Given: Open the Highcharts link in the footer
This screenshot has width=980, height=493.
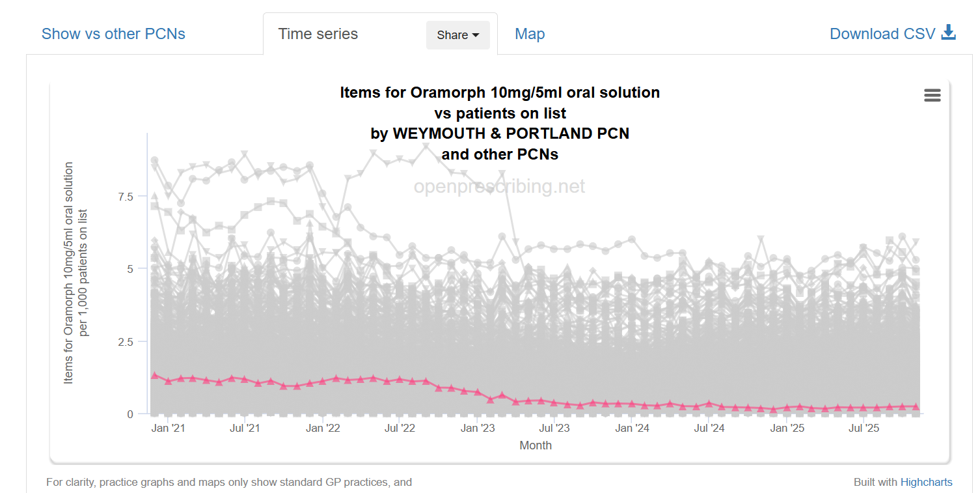Looking at the screenshot, I should [926, 482].
